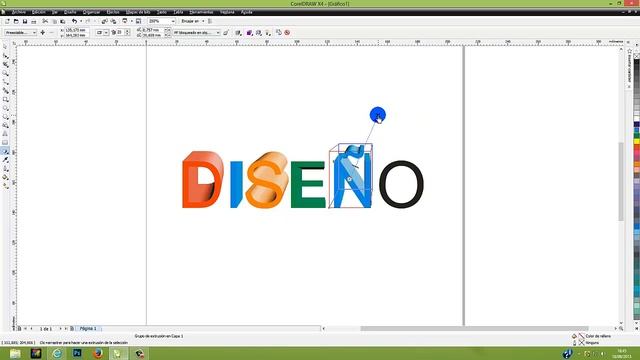Image resolution: width=640 pixels, height=360 pixels.
Task: Open the extrusion lighting settings
Action: (268, 33)
